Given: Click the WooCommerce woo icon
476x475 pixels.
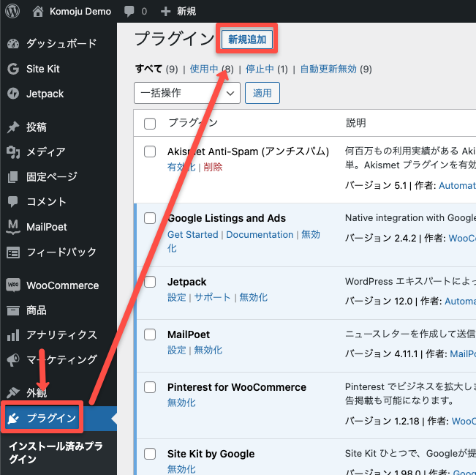Looking at the screenshot, I should (x=13, y=285).
